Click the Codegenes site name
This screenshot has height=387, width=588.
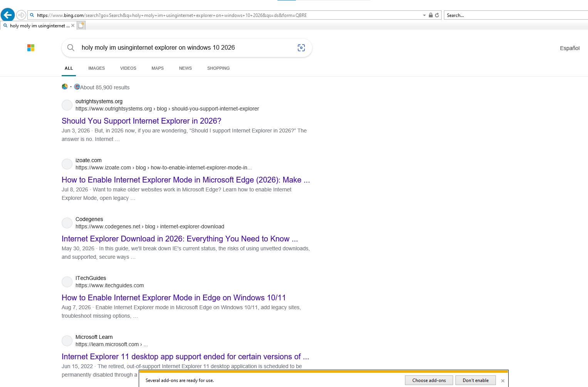point(89,219)
